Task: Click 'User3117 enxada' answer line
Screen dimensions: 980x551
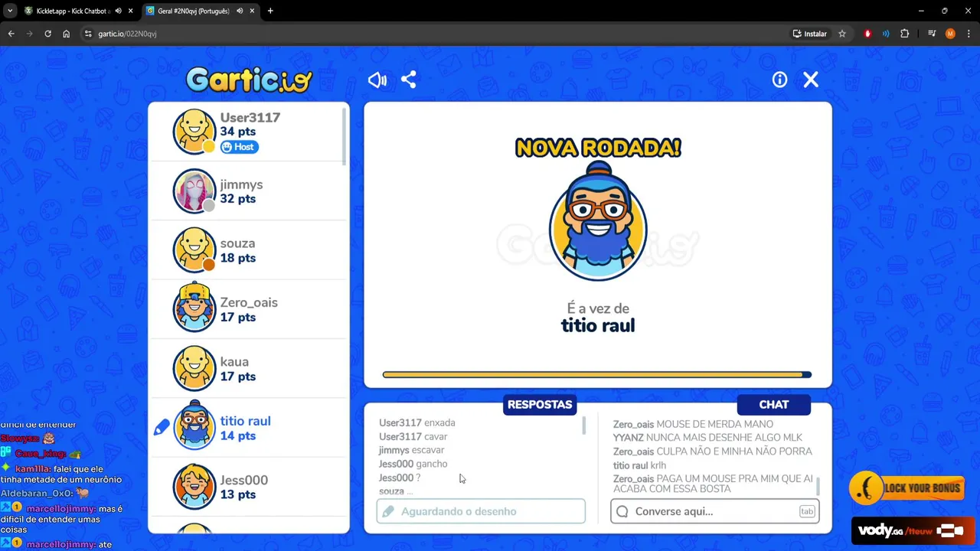Action: click(x=417, y=422)
